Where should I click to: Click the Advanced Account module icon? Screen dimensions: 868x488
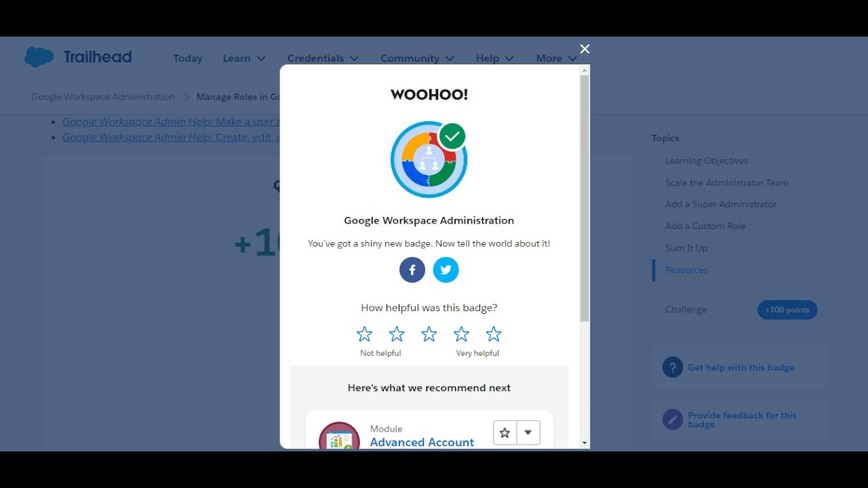pos(339,436)
